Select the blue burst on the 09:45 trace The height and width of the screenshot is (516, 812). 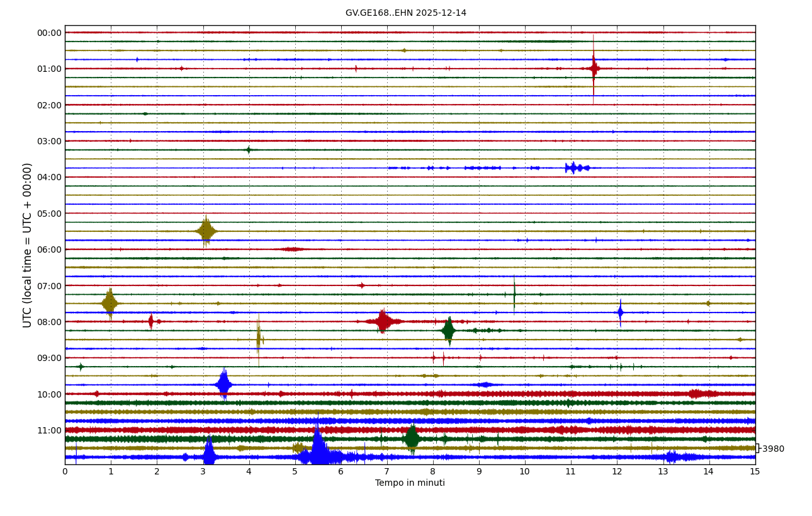pos(223,384)
